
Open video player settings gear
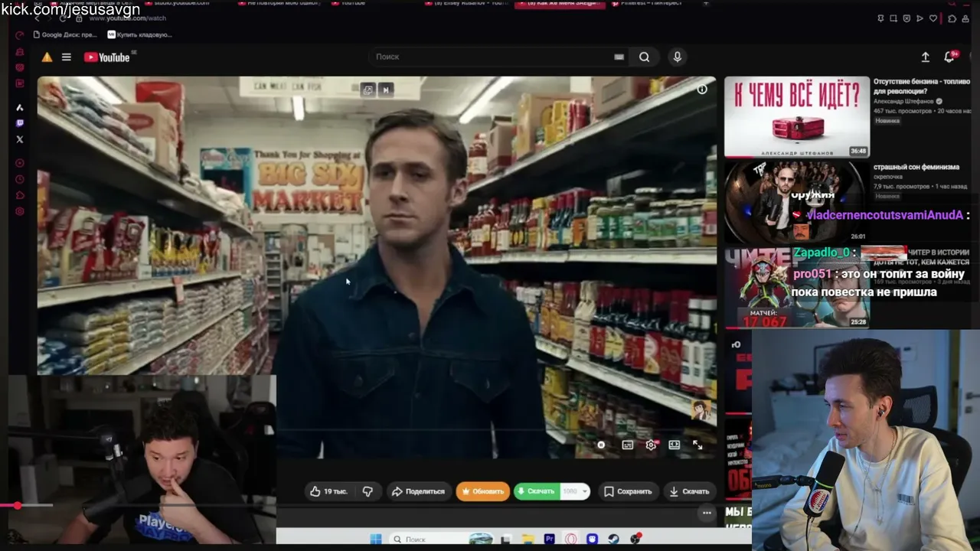point(651,445)
